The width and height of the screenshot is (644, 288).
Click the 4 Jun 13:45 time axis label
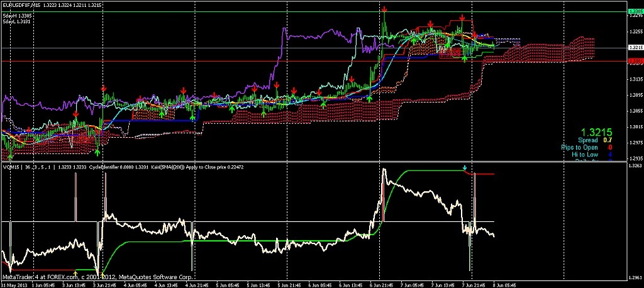pos(166,285)
